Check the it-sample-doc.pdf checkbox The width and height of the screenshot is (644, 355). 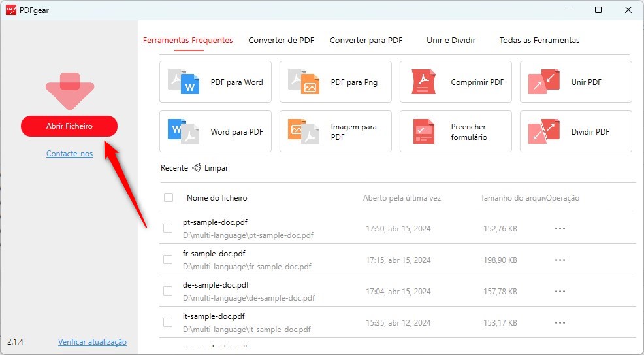[x=168, y=322]
